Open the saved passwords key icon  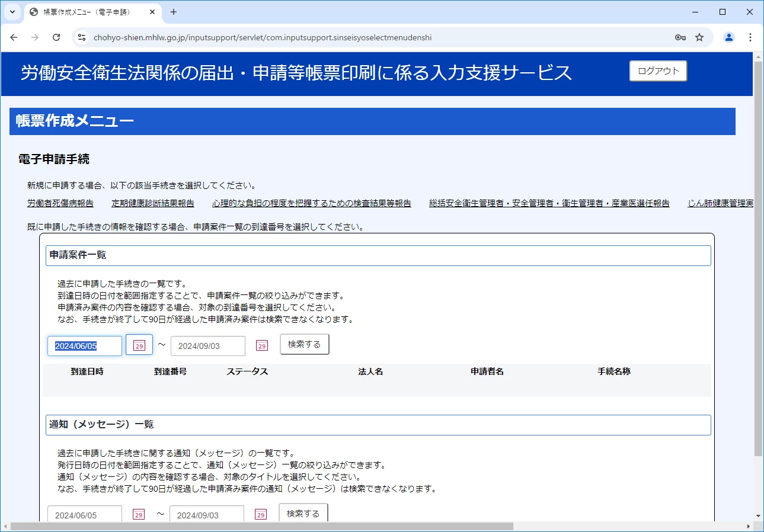pos(680,37)
